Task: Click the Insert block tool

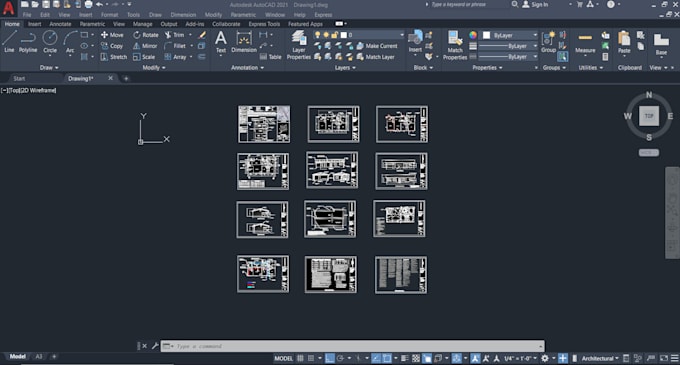Action: 415,42
